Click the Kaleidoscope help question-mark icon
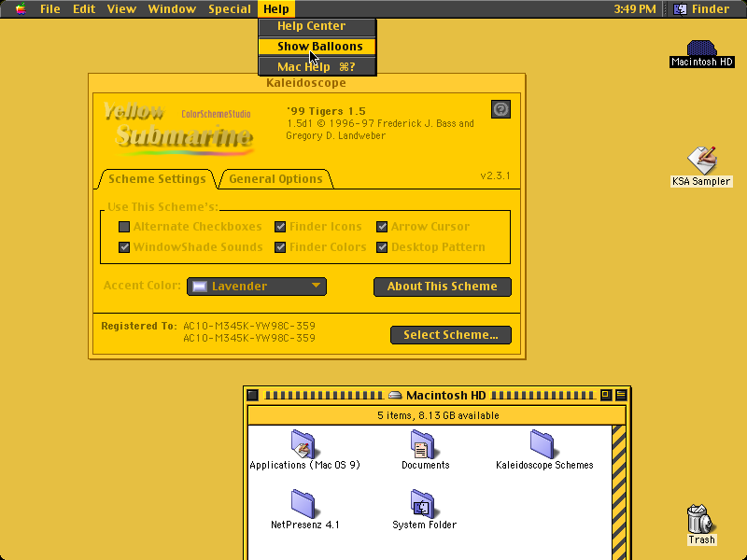Image resolution: width=747 pixels, height=560 pixels. [500, 109]
